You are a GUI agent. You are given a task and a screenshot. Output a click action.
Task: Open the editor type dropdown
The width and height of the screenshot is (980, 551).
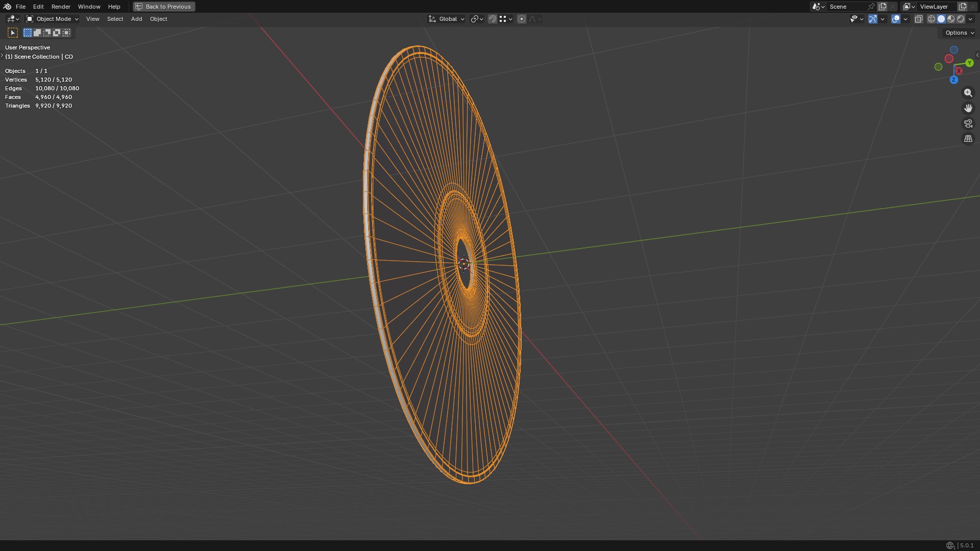[x=13, y=19]
